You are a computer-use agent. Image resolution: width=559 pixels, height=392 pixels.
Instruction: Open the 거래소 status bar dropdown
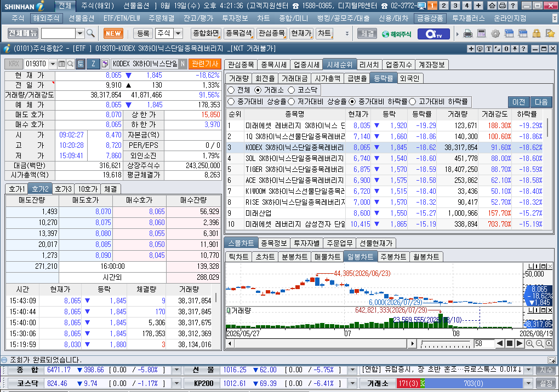point(529,383)
